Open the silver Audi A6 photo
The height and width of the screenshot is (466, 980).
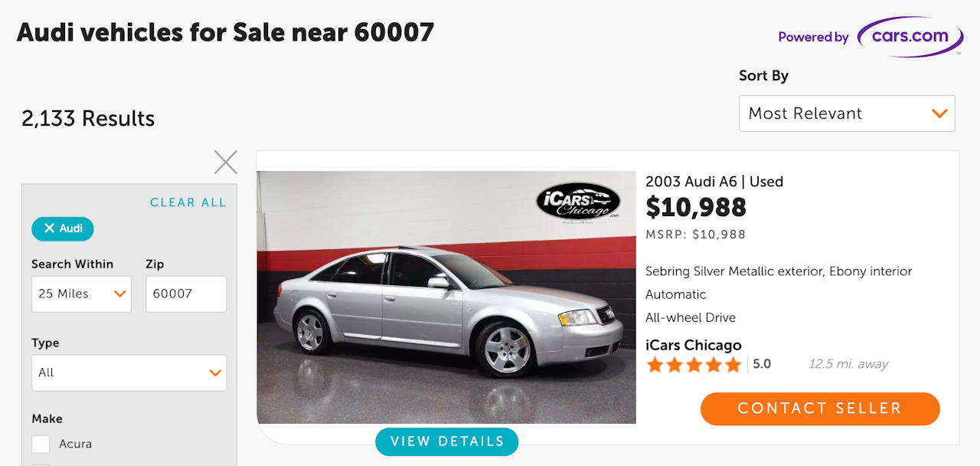[x=446, y=297]
